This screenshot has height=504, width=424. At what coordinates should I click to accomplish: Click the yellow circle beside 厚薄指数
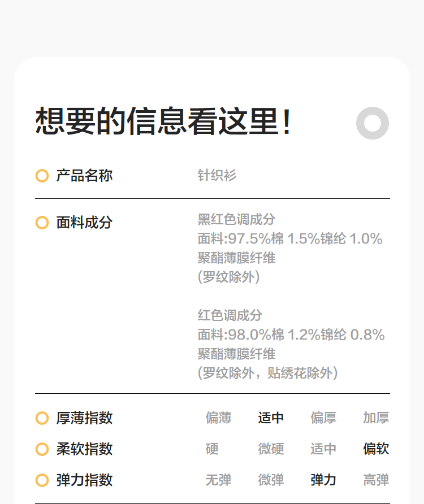(42, 418)
